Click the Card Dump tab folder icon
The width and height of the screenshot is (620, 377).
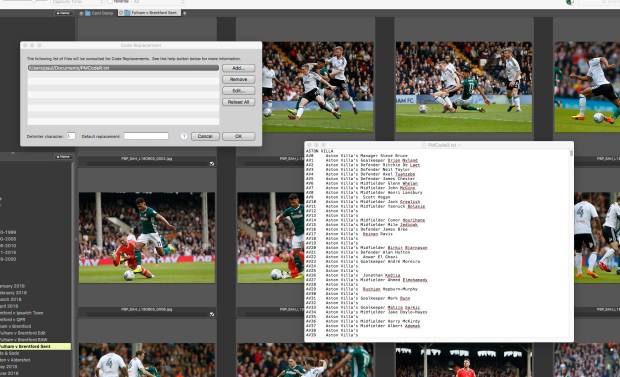[x=87, y=13]
